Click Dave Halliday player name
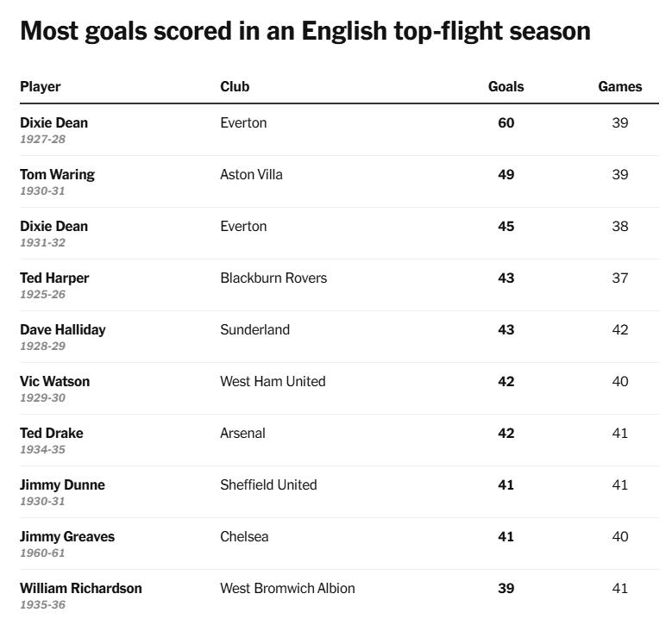 63,329
